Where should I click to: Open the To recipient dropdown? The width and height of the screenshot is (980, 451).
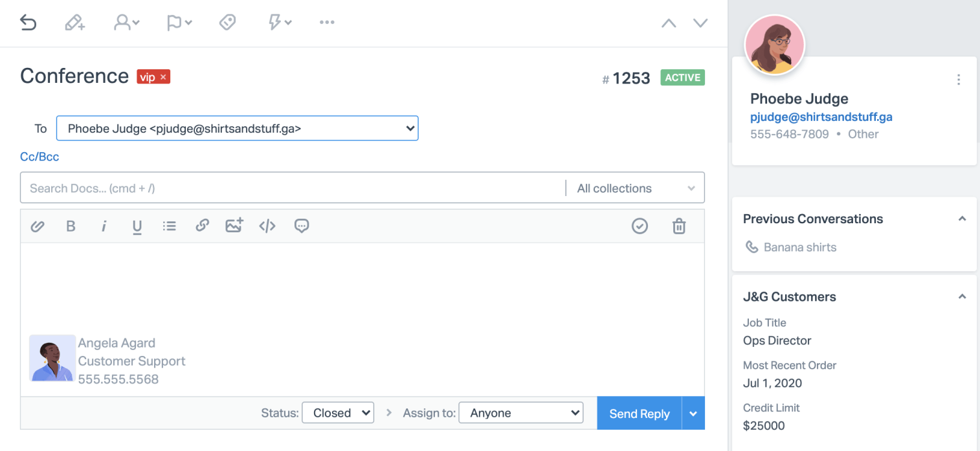tap(237, 128)
